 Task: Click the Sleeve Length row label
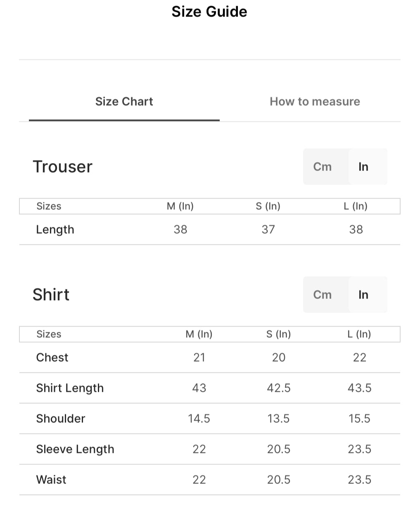[75, 449]
